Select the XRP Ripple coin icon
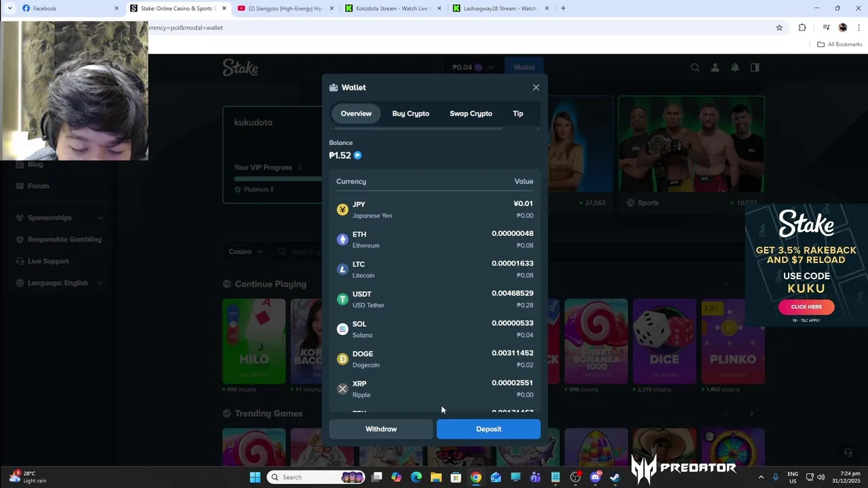The image size is (868, 488). (342, 389)
